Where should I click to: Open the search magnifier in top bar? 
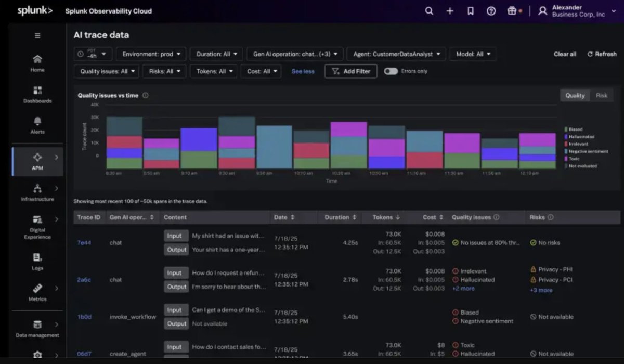tap(429, 11)
